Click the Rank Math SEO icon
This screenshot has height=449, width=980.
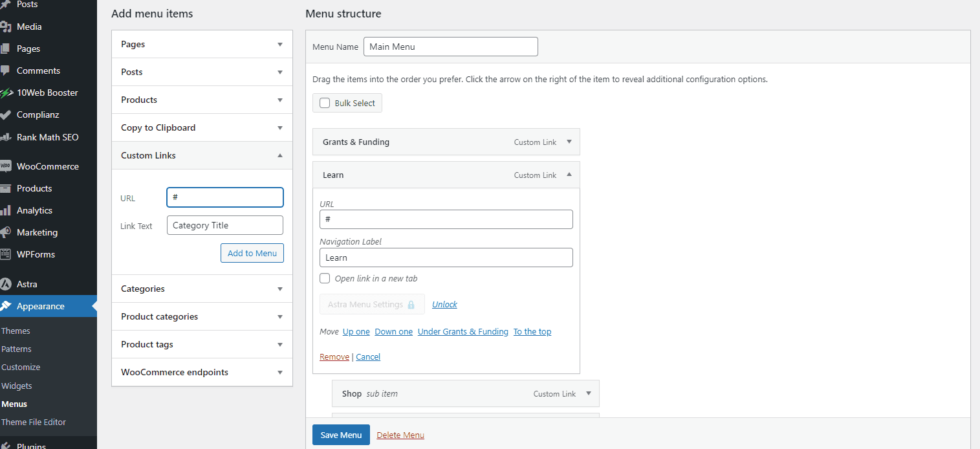click(x=5, y=137)
